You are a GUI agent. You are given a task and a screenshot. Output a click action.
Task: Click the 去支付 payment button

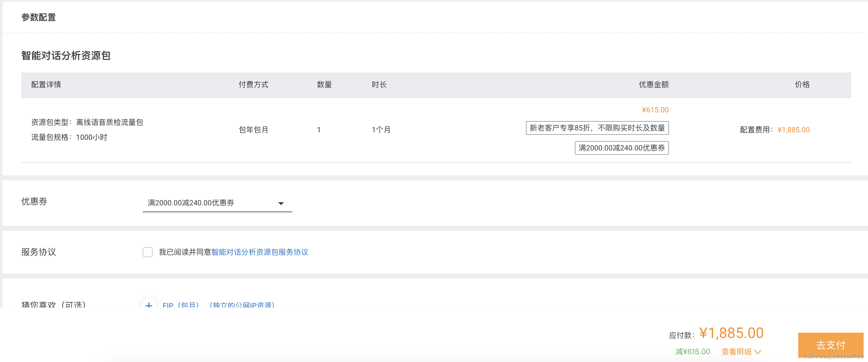pos(831,345)
